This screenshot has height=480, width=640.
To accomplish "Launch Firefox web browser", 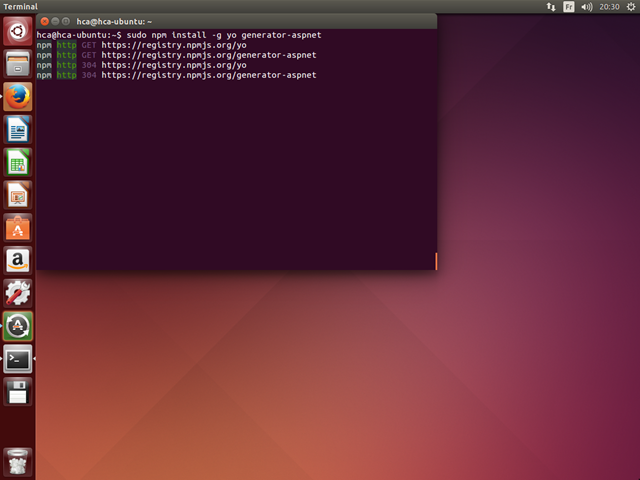I will tap(18, 97).
